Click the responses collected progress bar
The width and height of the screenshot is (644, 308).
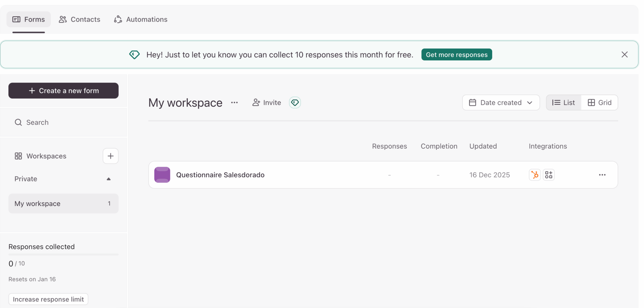[x=64, y=254]
